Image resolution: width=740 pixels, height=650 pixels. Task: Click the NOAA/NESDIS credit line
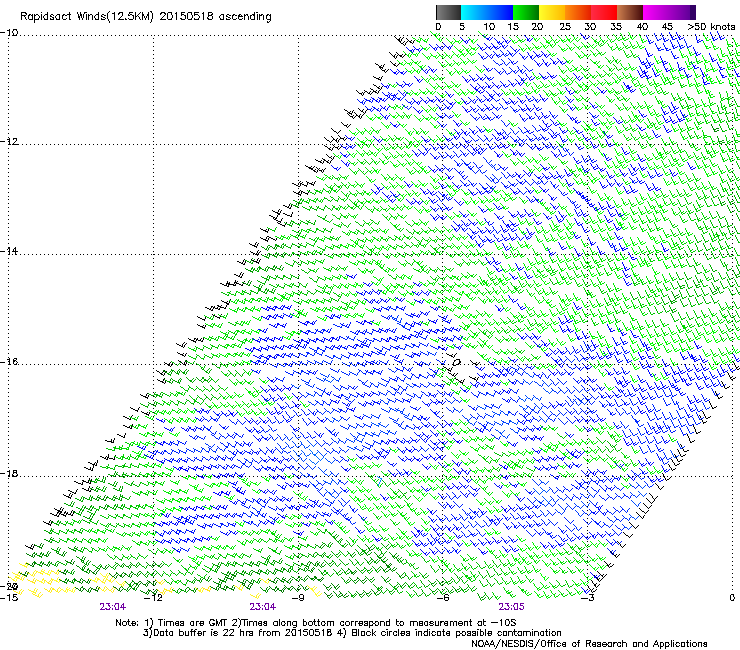(x=589, y=644)
